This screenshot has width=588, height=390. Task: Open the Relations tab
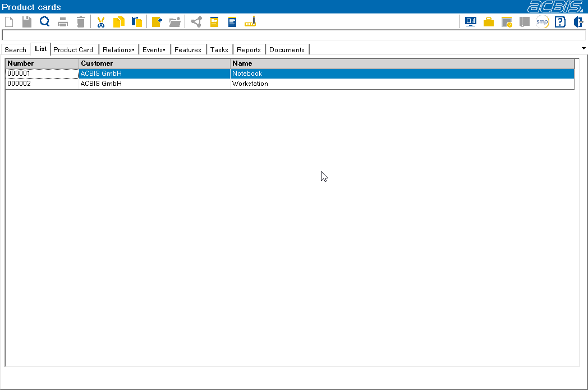point(118,50)
